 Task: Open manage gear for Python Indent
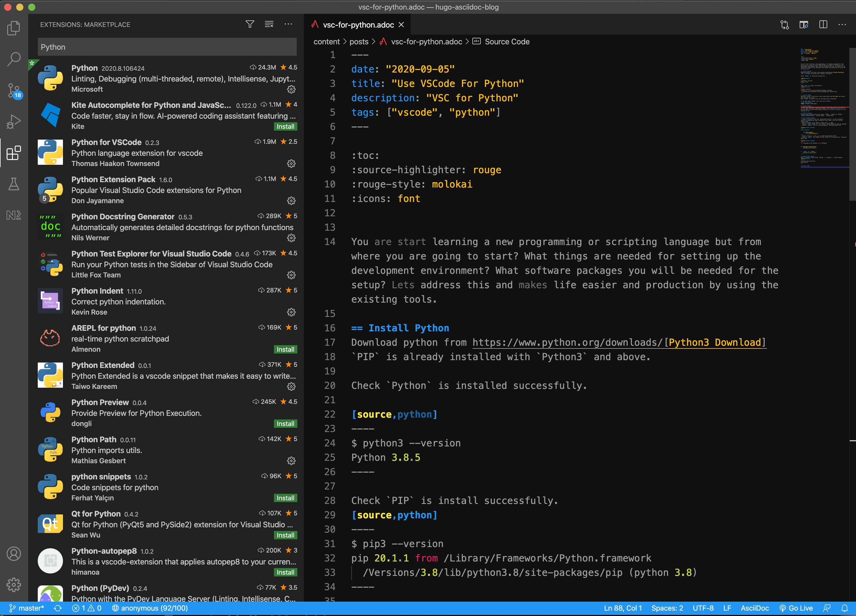tap(291, 312)
